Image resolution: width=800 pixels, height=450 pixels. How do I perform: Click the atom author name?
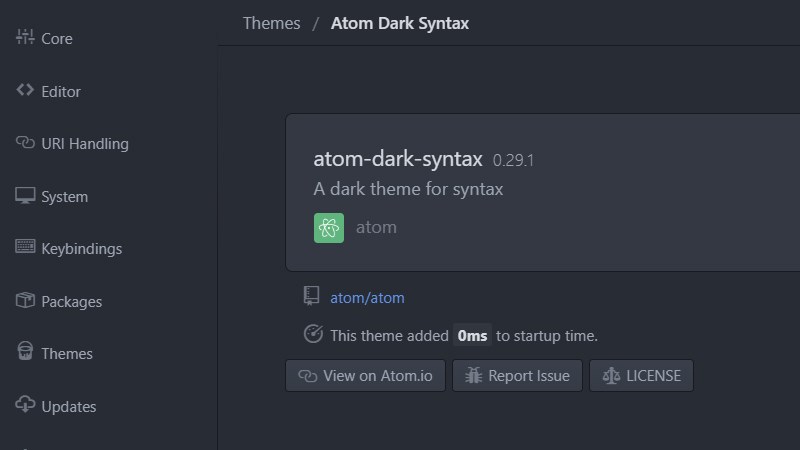pyautogui.click(x=376, y=227)
